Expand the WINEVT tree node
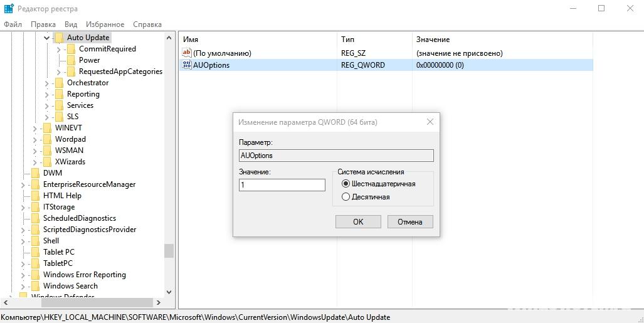 point(35,128)
